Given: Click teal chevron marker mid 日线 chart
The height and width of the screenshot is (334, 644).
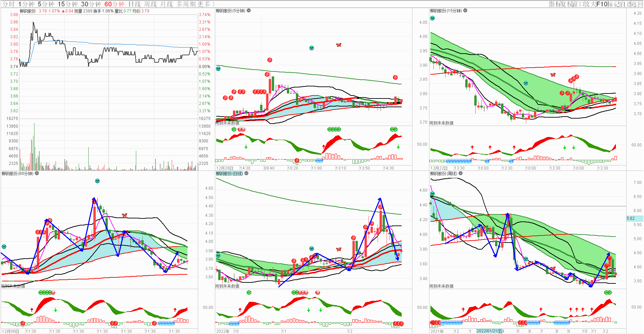Looking at the screenshot, I should click(312, 249).
